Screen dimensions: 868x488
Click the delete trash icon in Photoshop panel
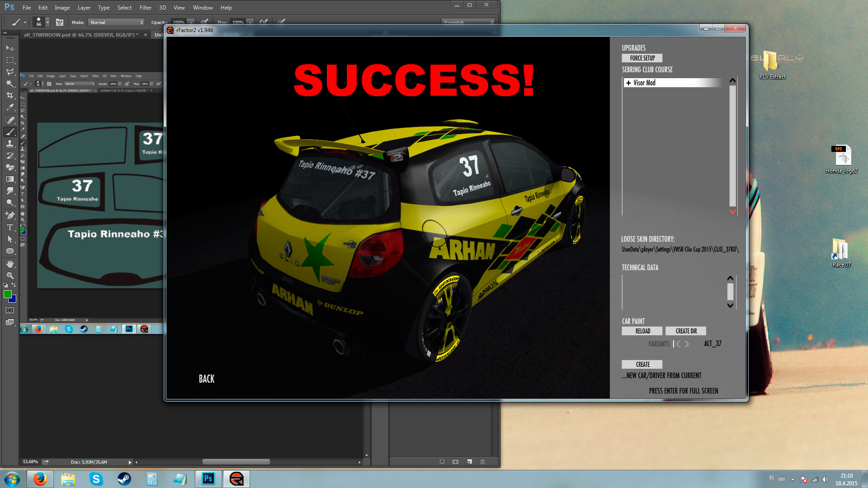pyautogui.click(x=482, y=462)
